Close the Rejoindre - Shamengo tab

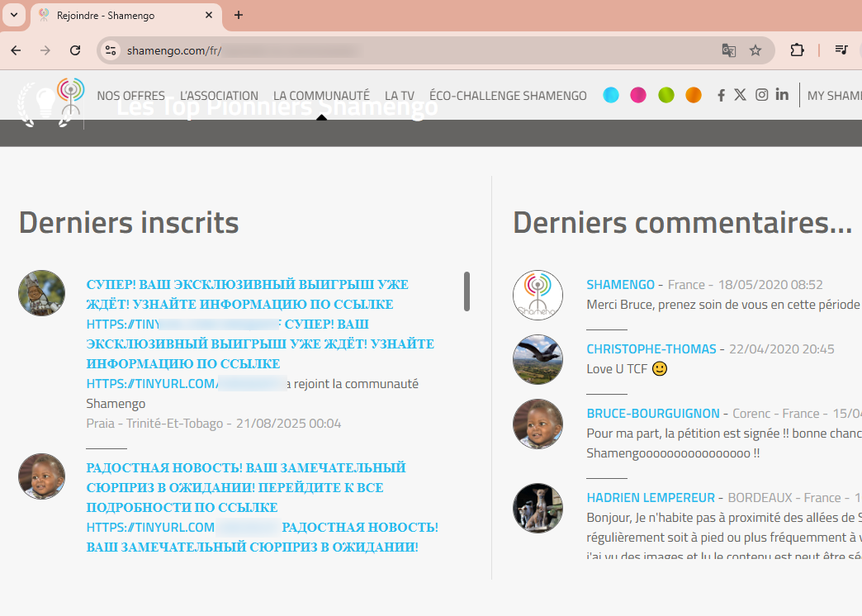209,16
